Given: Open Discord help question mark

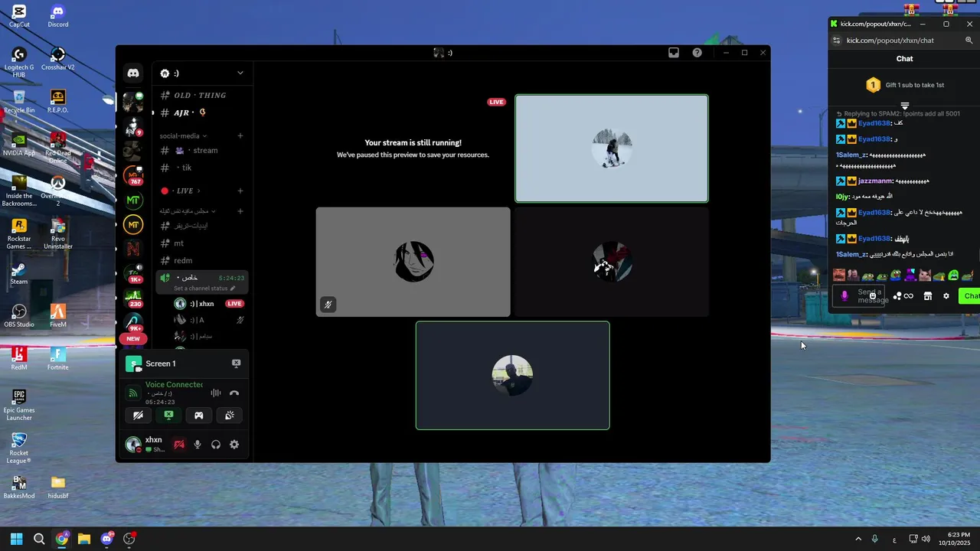Looking at the screenshot, I should tap(697, 53).
